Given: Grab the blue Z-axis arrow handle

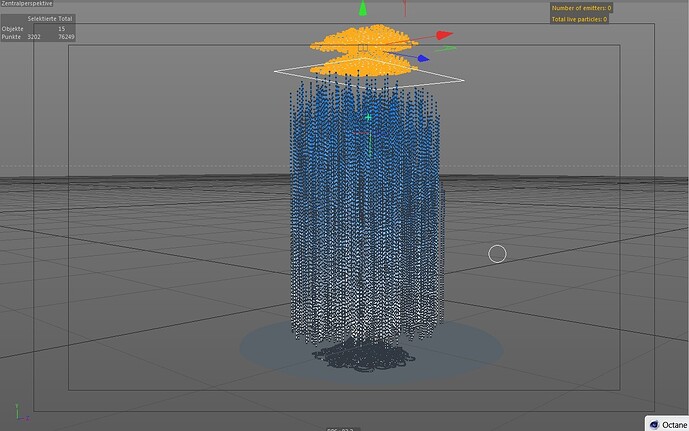Looking at the screenshot, I should (423, 58).
